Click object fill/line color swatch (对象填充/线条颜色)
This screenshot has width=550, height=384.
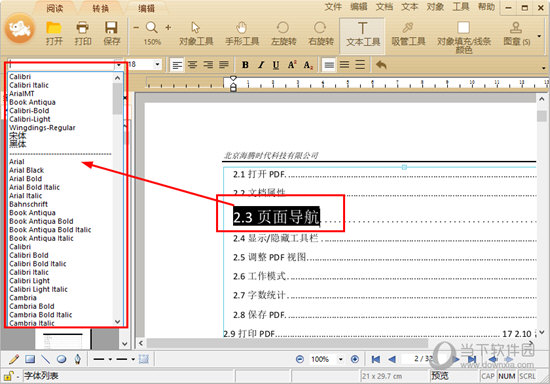click(463, 27)
